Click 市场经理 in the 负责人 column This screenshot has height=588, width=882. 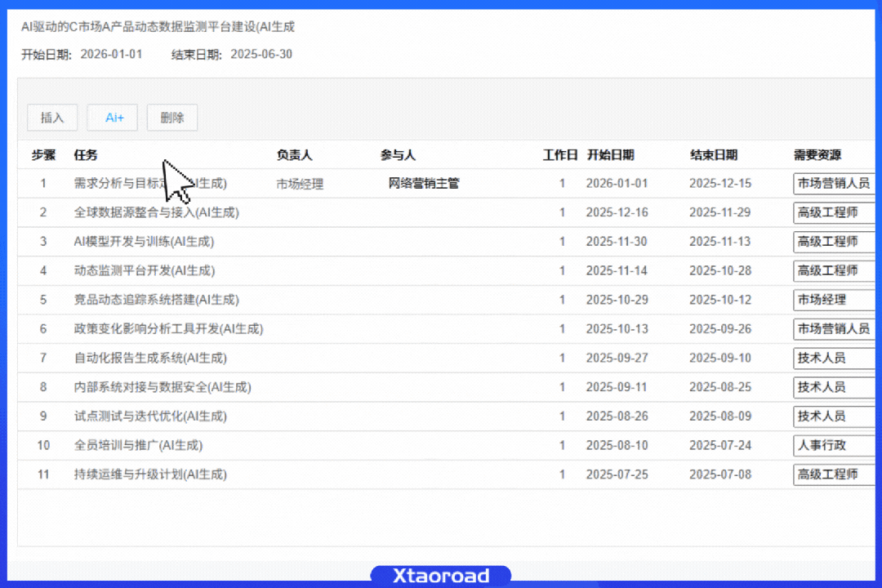[x=300, y=185]
